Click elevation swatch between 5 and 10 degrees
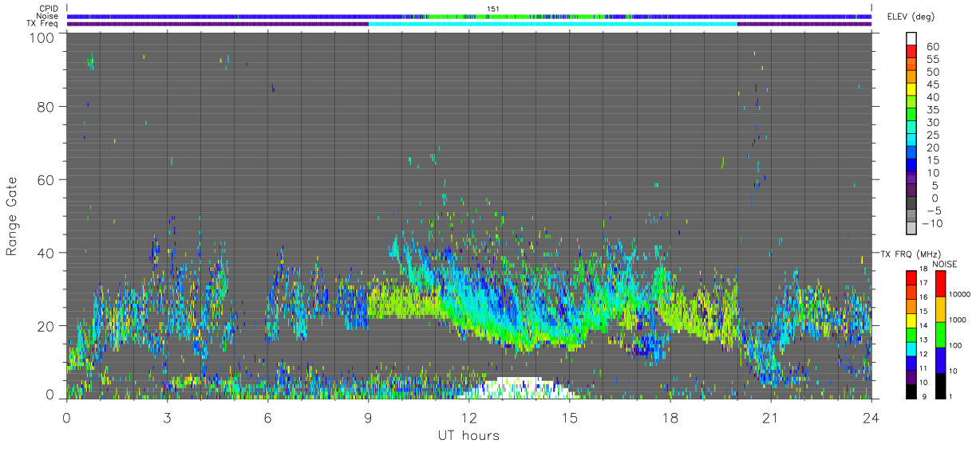Viewport: 980px width, 452px height. point(911,177)
